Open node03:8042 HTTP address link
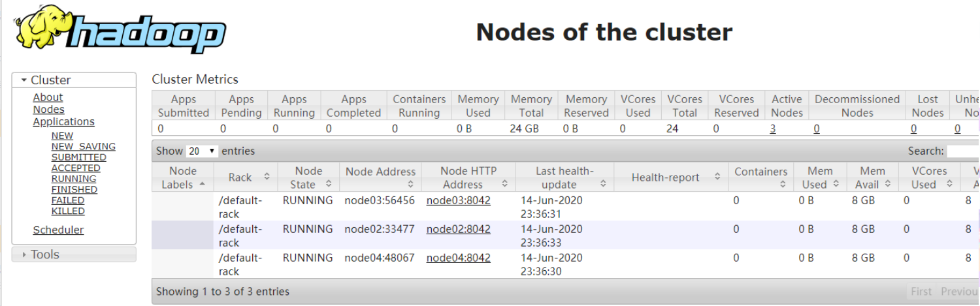The width and height of the screenshot is (980, 306). [458, 200]
